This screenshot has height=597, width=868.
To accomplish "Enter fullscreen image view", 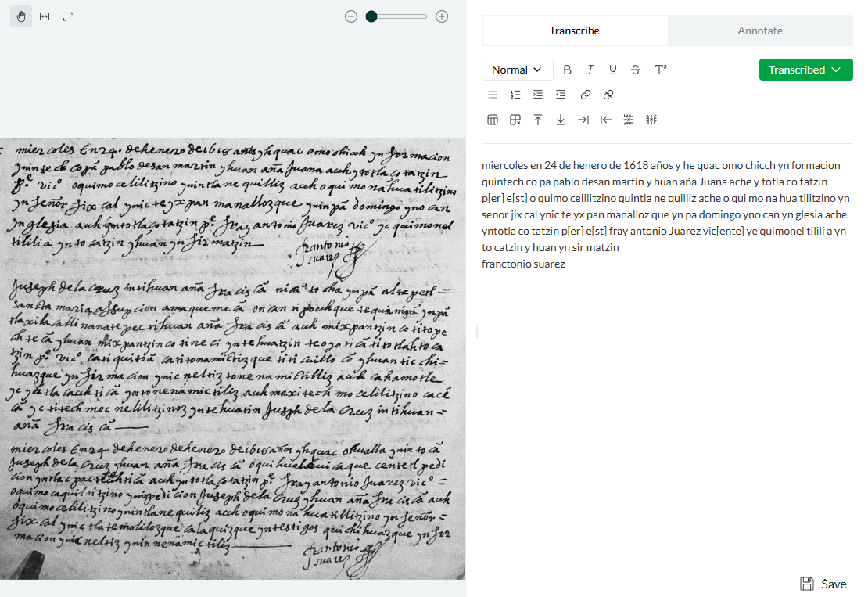I will pyautogui.click(x=68, y=16).
